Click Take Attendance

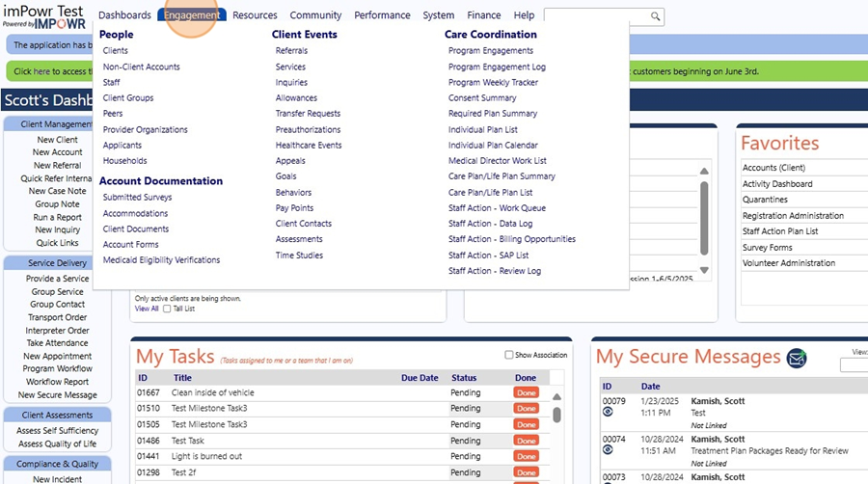[x=57, y=343]
